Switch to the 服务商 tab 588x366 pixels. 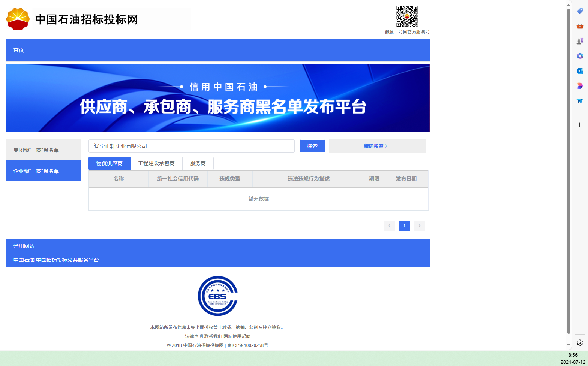coord(198,163)
